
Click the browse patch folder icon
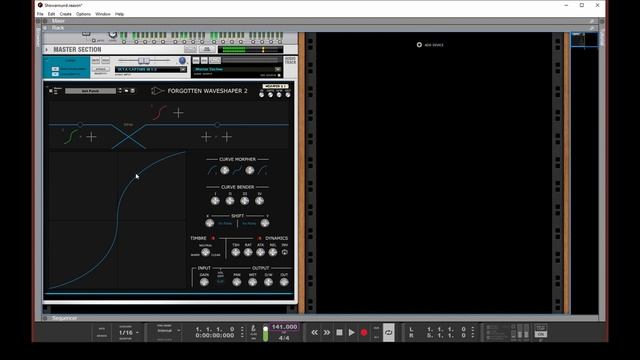point(127,91)
